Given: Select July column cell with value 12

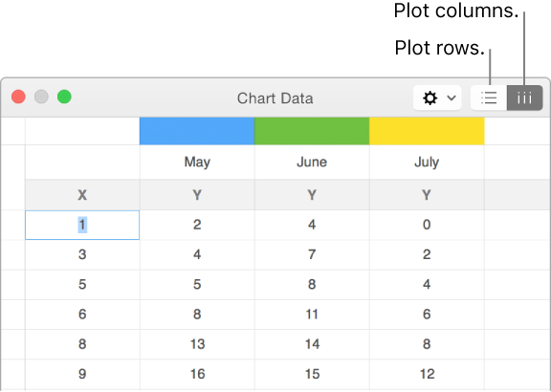Looking at the screenshot, I should click(x=427, y=374).
